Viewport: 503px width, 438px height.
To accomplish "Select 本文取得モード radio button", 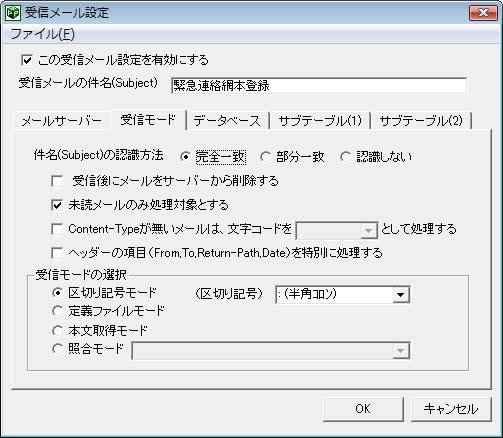I will coord(57,330).
